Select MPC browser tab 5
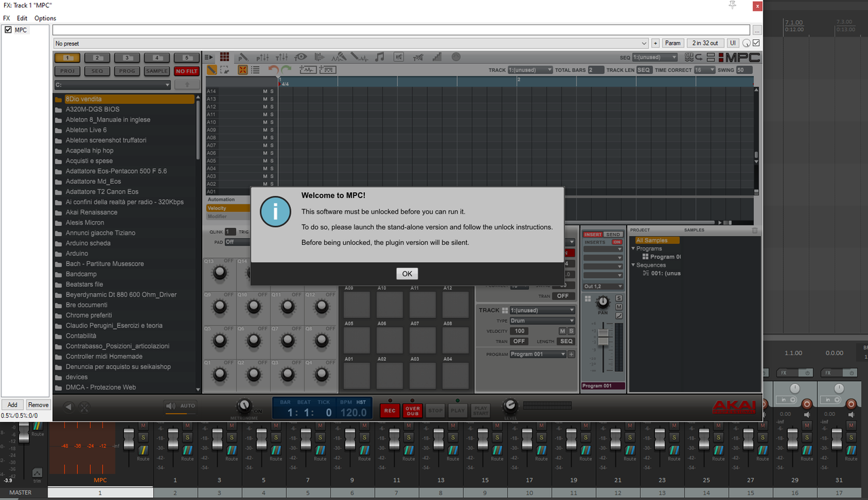 [186, 58]
